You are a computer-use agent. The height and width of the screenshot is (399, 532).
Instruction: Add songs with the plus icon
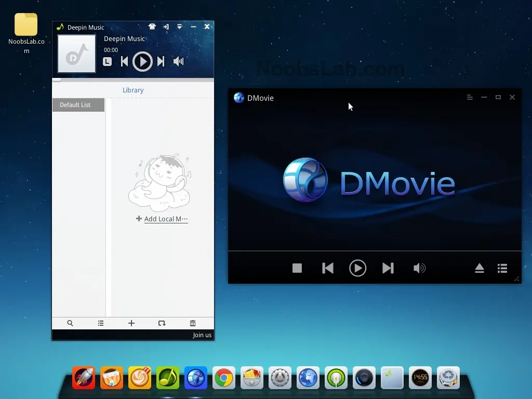(x=131, y=323)
